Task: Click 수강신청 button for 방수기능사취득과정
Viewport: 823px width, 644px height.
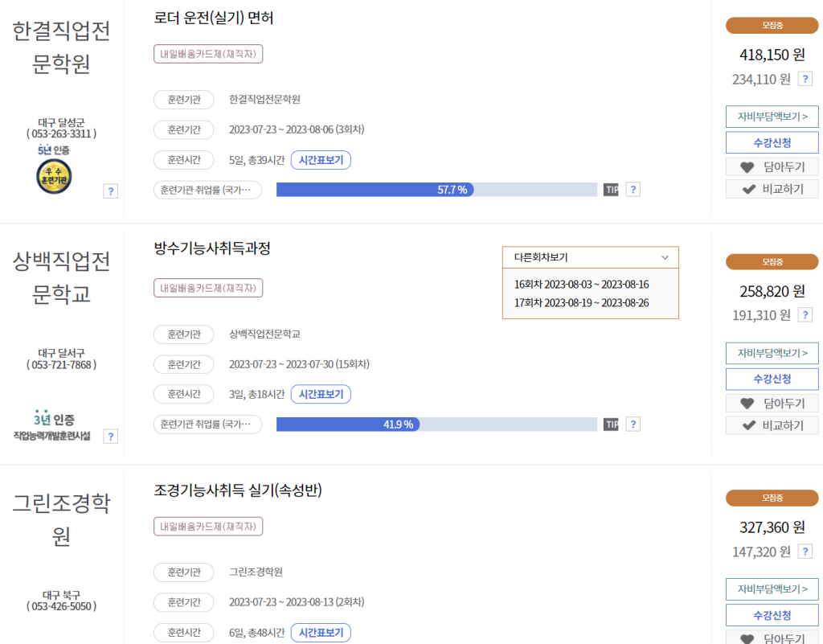Action: (772, 379)
